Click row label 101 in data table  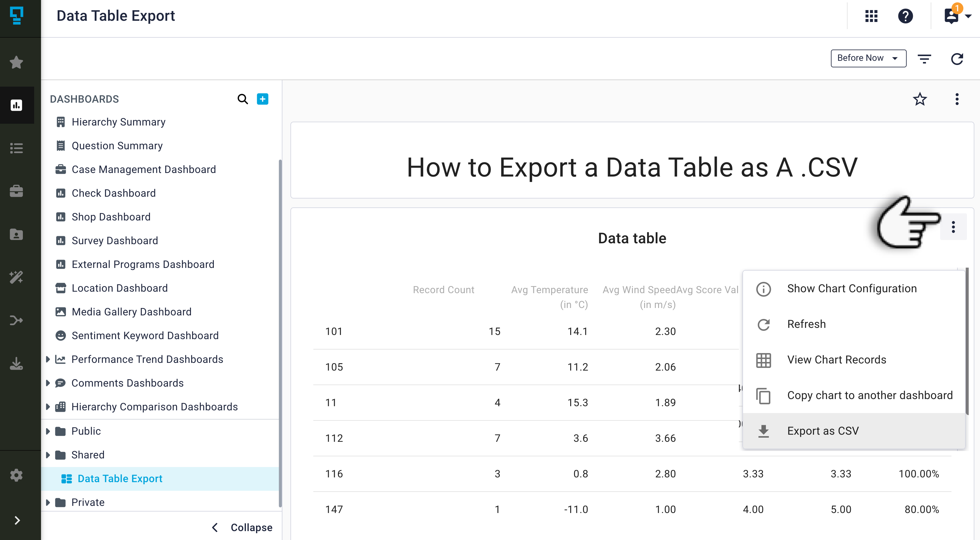click(333, 331)
